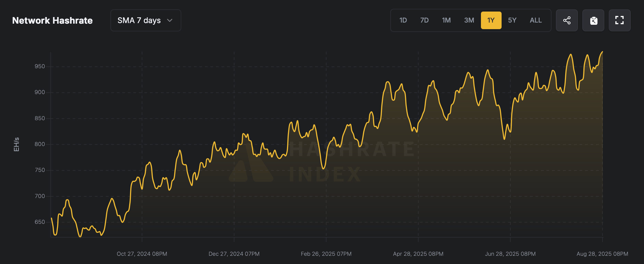Click the highlighted 1Y range button
Image resolution: width=644 pixels, height=264 pixels.
[x=491, y=20]
